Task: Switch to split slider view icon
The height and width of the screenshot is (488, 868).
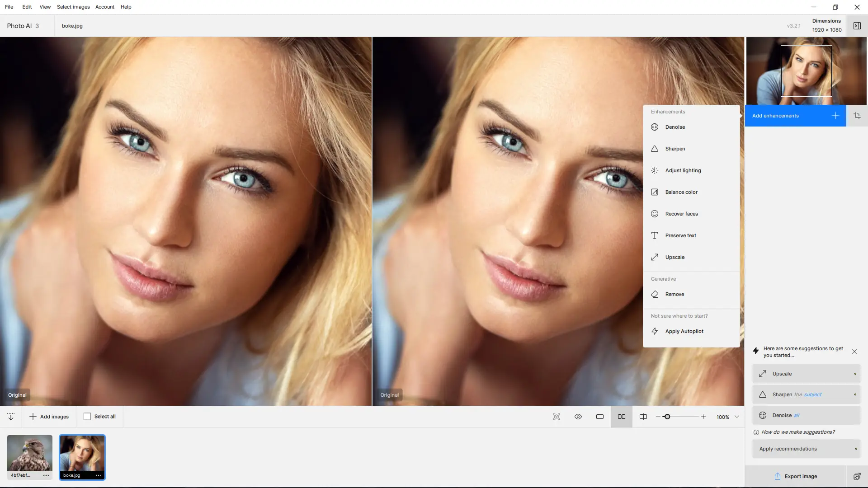Action: (643, 417)
